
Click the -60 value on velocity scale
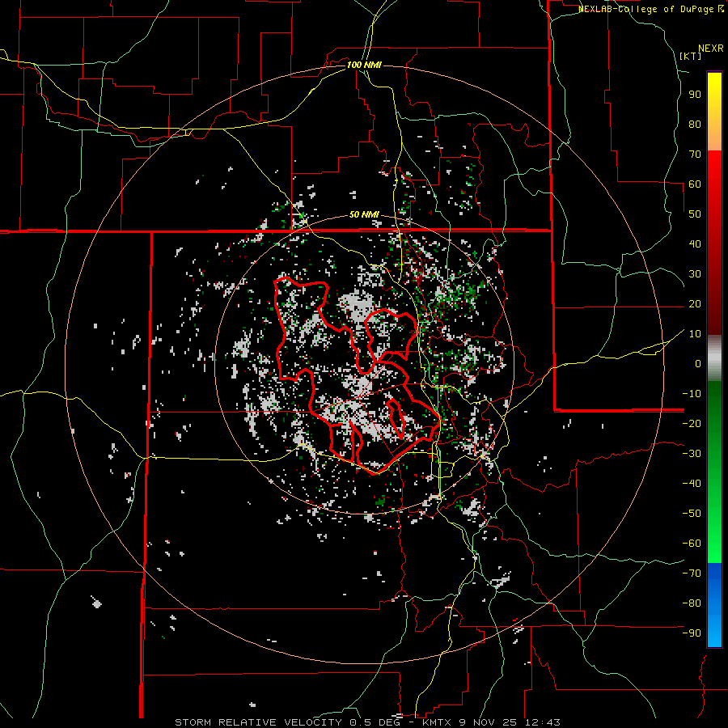click(692, 544)
